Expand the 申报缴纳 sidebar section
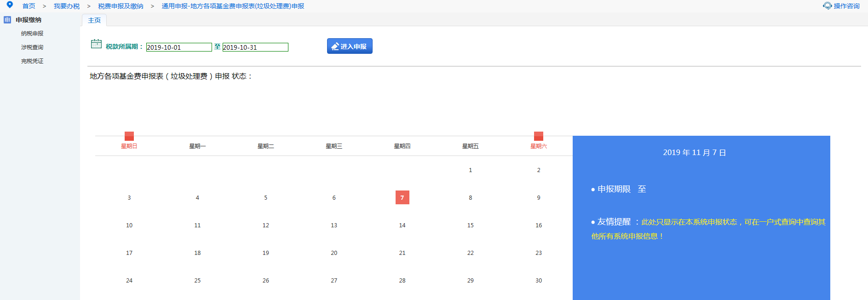The image size is (868, 300). [29, 20]
